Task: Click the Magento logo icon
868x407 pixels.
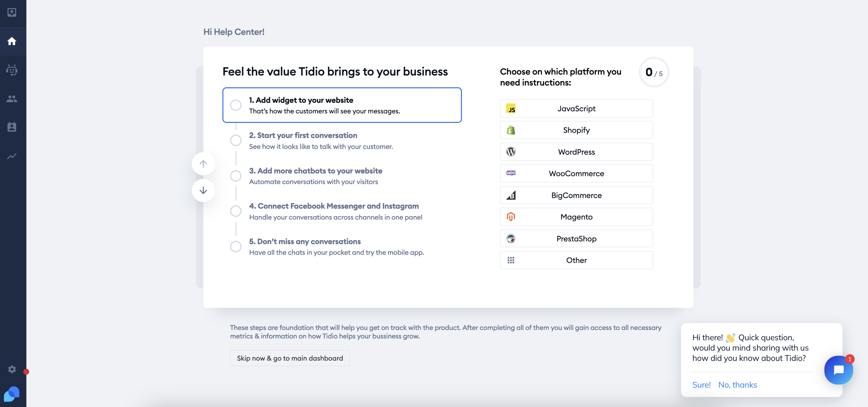Action: coord(511,217)
